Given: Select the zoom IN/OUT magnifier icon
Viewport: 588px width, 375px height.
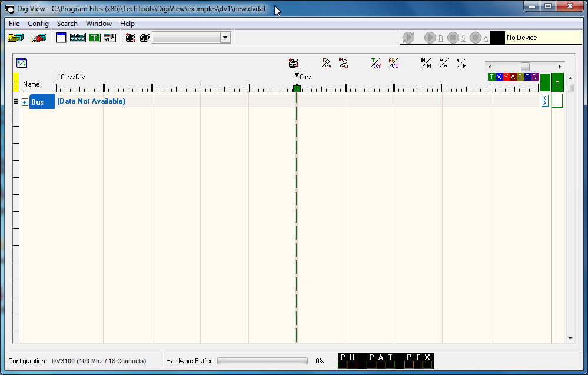Looking at the screenshot, I should [x=344, y=63].
